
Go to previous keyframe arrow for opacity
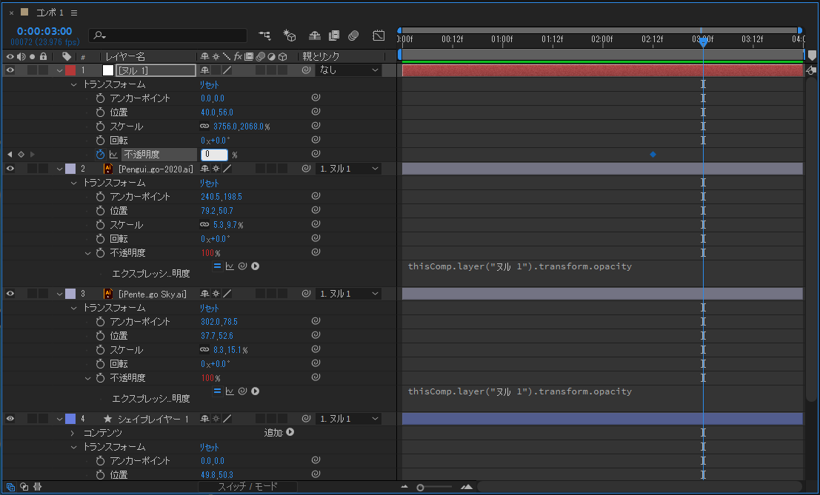pyautogui.click(x=10, y=154)
